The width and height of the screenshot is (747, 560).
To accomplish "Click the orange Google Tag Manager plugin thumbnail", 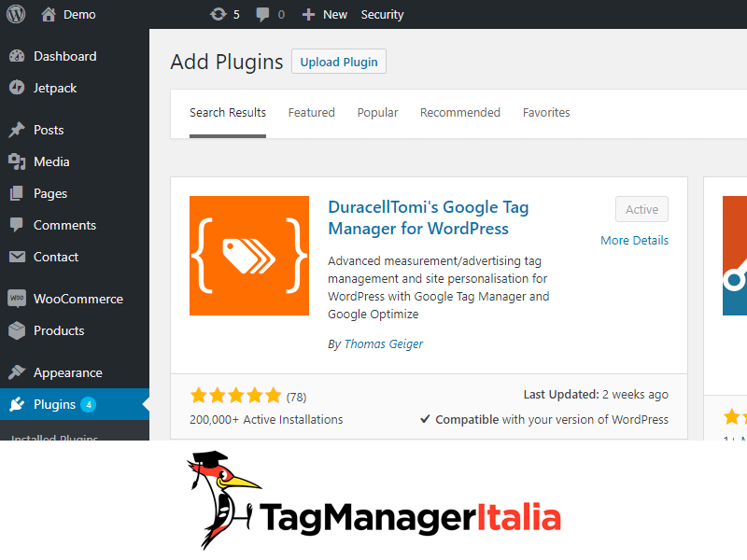I will click(249, 256).
